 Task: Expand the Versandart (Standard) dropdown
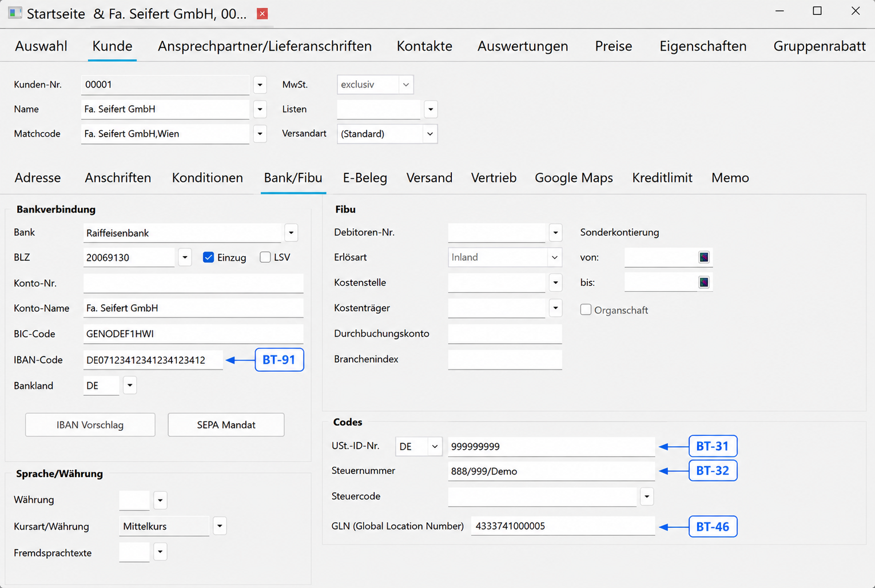430,134
